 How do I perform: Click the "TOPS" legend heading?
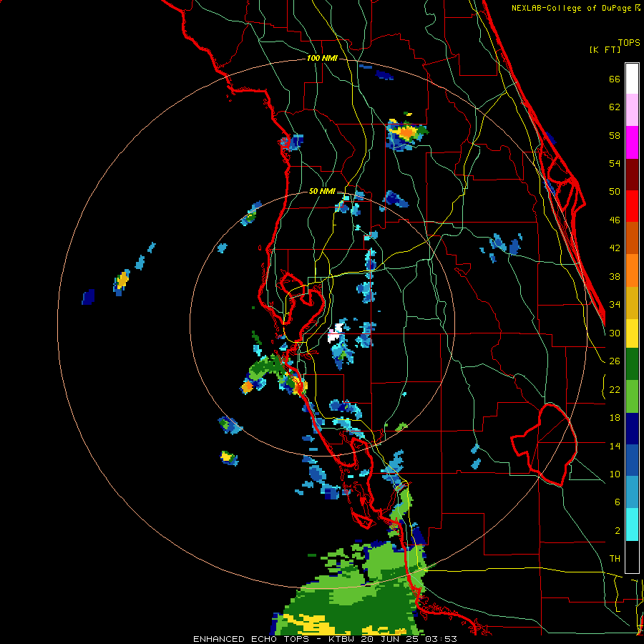click(629, 42)
